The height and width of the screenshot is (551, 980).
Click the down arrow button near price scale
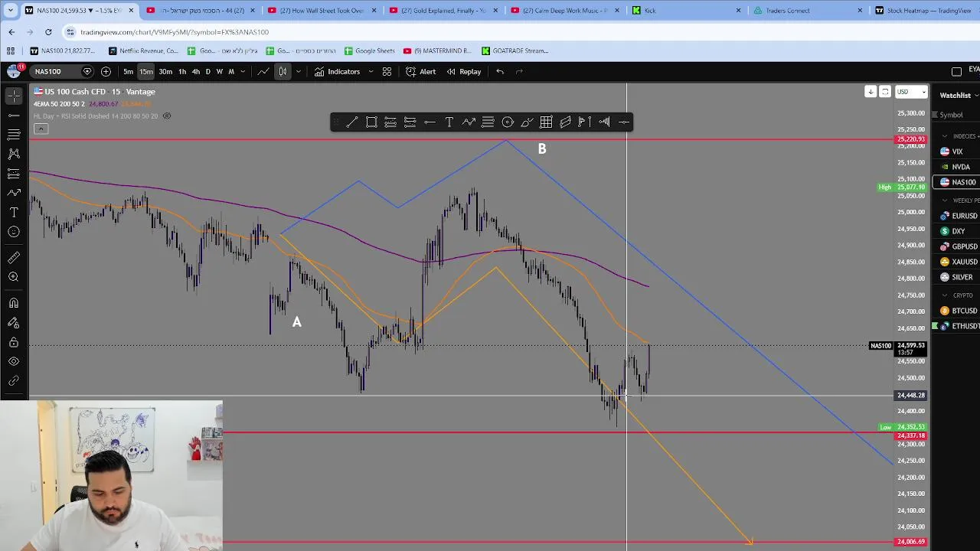871,92
